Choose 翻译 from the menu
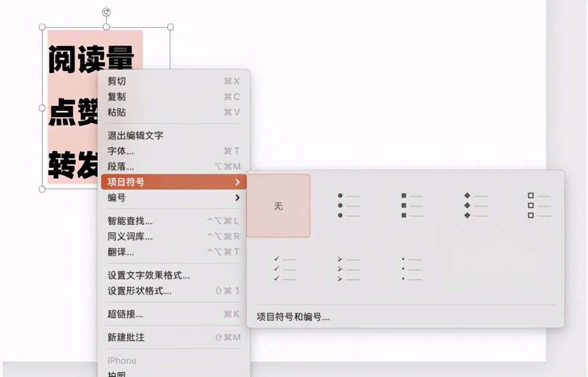588x377 pixels. [118, 252]
